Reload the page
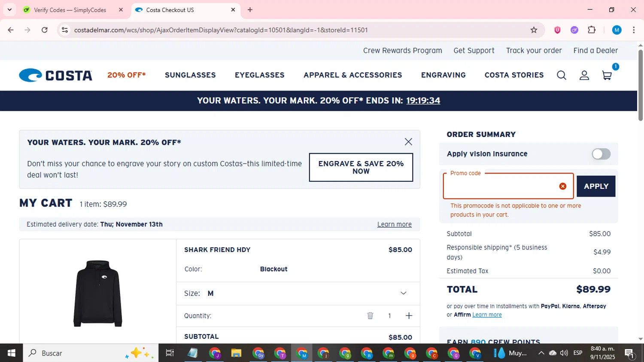This screenshot has width=644, height=362. (45, 30)
